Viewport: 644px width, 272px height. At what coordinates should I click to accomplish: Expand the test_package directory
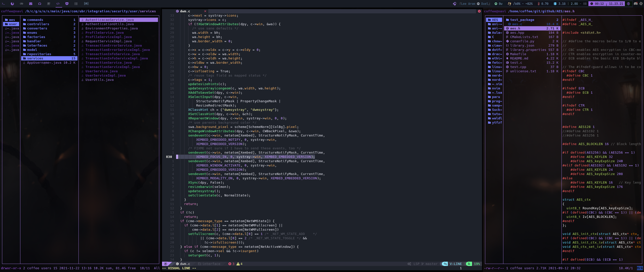point(522,20)
